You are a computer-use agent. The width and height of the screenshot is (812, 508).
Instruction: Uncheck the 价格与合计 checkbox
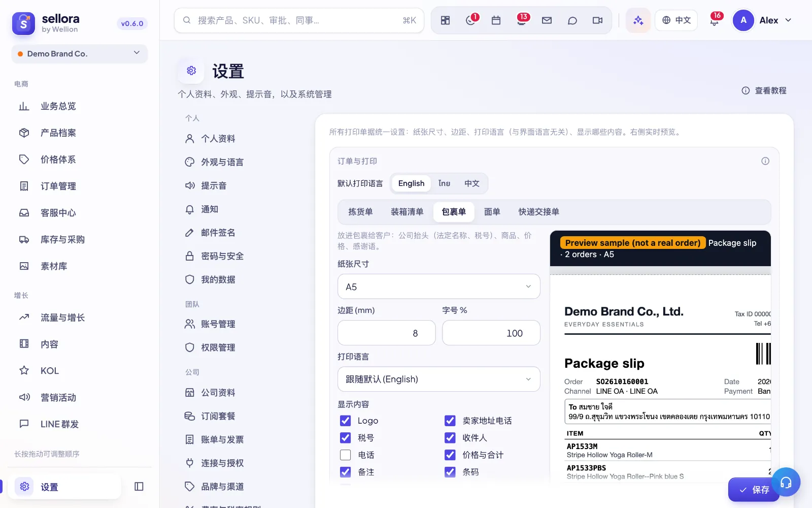point(450,455)
